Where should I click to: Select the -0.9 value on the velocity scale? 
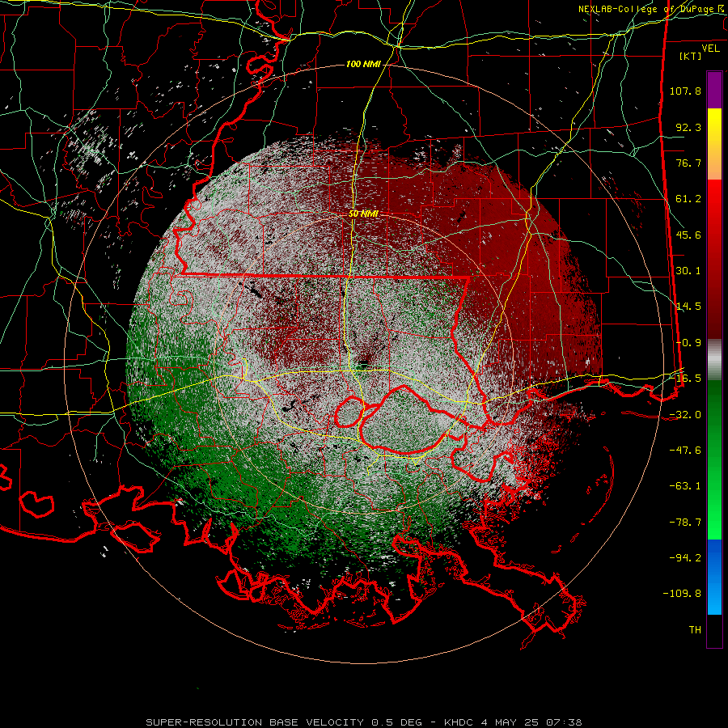(688, 343)
